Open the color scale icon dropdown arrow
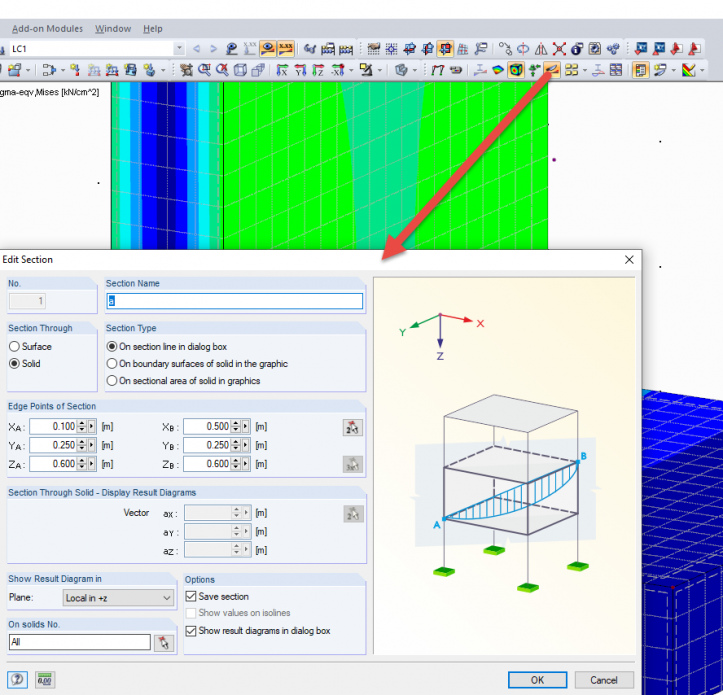 point(702,71)
